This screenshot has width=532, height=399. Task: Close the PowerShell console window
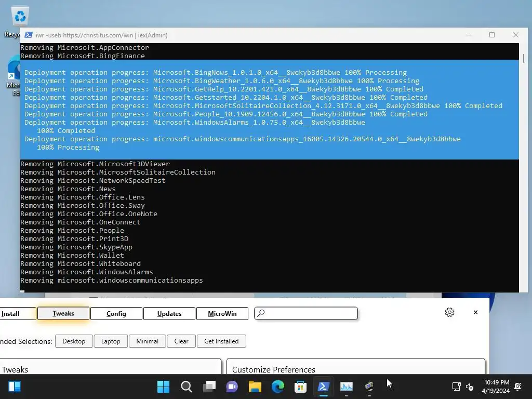[x=516, y=35]
